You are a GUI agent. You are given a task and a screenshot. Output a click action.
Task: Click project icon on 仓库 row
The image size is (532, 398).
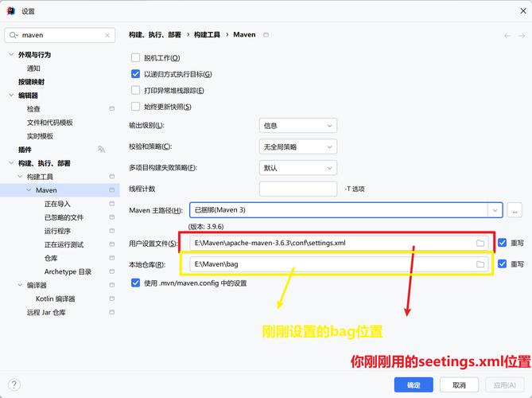[111, 258]
